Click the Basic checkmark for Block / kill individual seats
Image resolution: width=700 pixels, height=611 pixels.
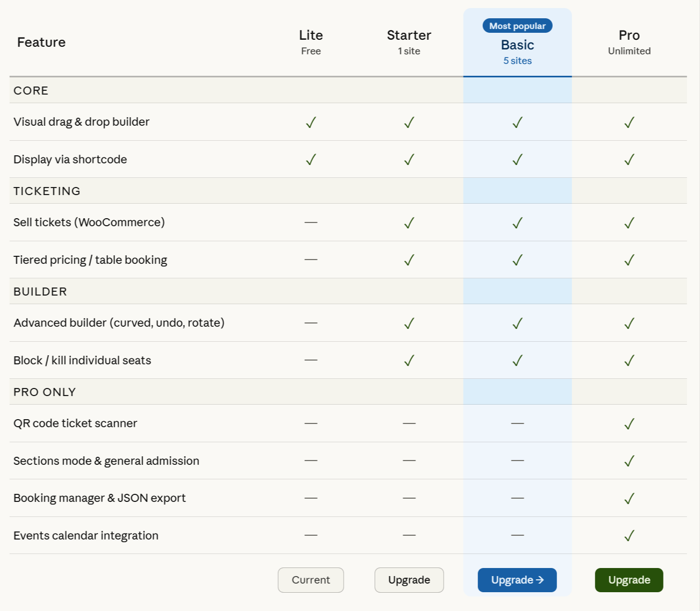pyautogui.click(x=517, y=361)
